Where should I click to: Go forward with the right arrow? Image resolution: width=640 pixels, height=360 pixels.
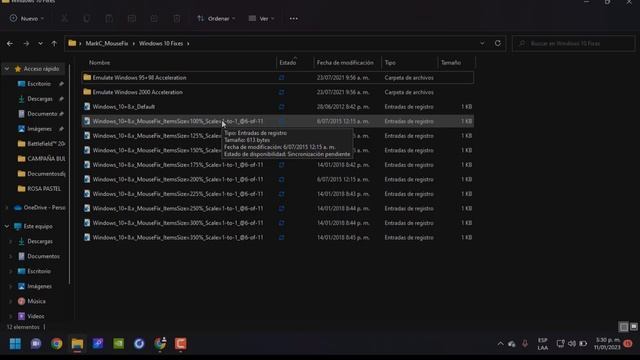pyautogui.click(x=26, y=43)
